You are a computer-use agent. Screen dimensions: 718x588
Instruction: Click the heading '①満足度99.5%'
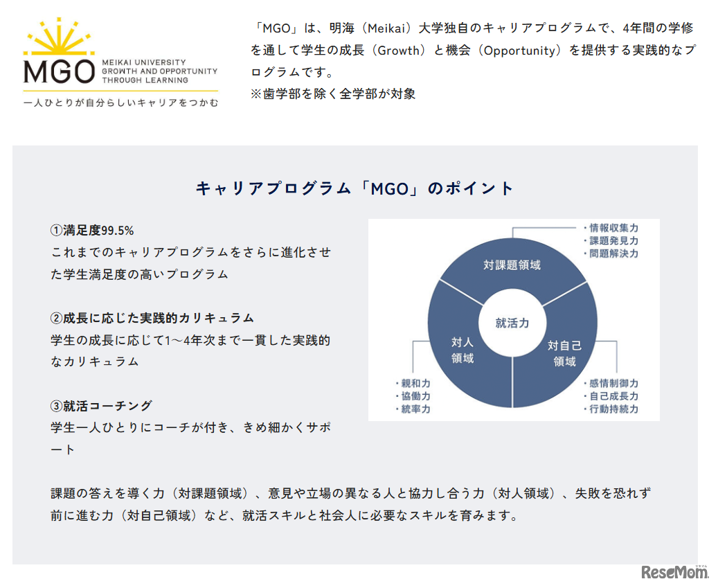92,231
